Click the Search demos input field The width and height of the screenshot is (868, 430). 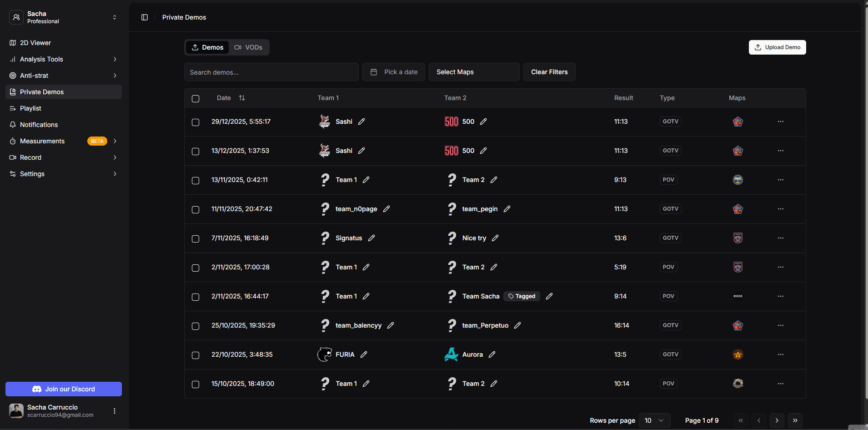[271, 72]
